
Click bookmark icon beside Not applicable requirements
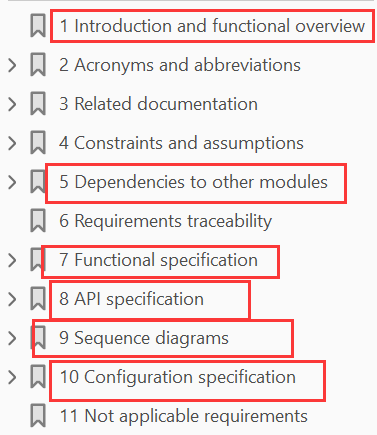tap(38, 416)
